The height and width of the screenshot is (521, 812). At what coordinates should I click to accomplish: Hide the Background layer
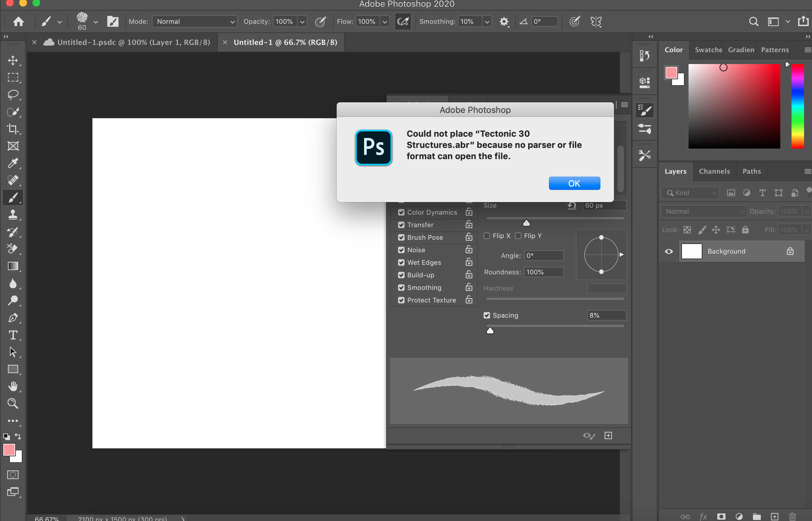click(669, 251)
